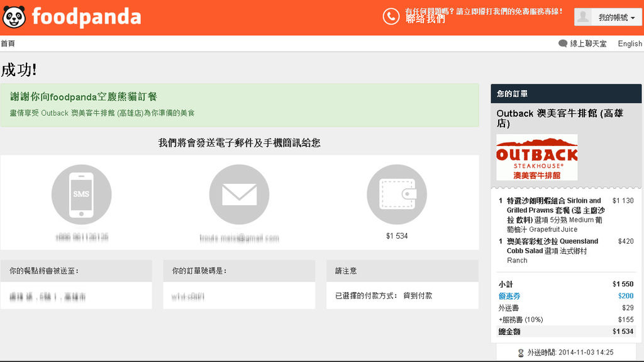Click the 你的餐點將會被送至 address header
This screenshot has width=644, height=362.
point(76,271)
